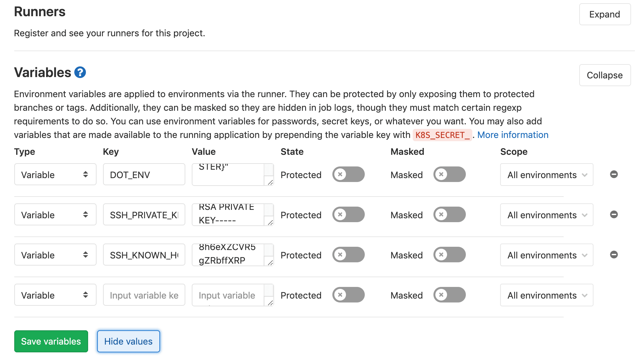Click the empty Input variable value textarea
The width and height of the screenshot is (644, 364).
[228, 295]
